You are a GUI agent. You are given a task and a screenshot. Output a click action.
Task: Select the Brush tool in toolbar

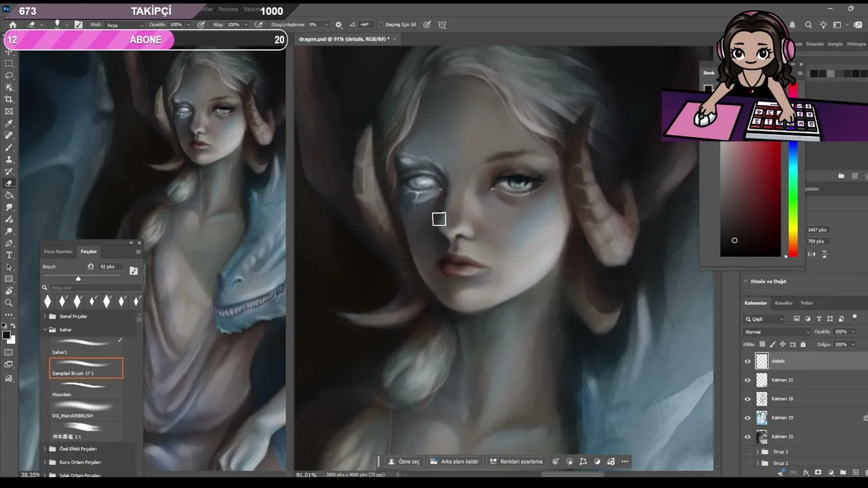pos(9,148)
